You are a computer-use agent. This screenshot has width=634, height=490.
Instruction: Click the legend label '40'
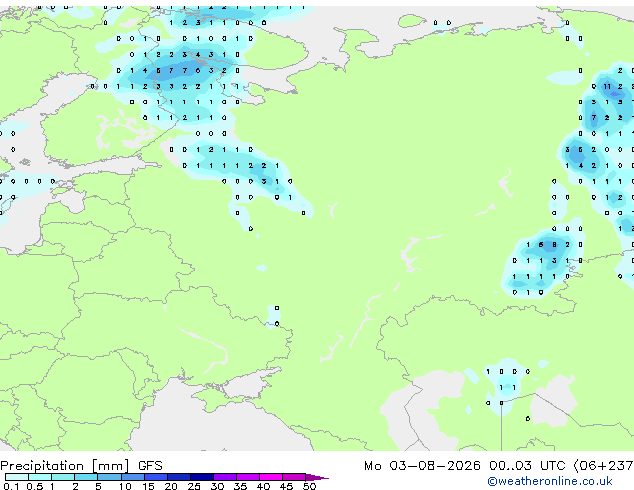point(263,486)
